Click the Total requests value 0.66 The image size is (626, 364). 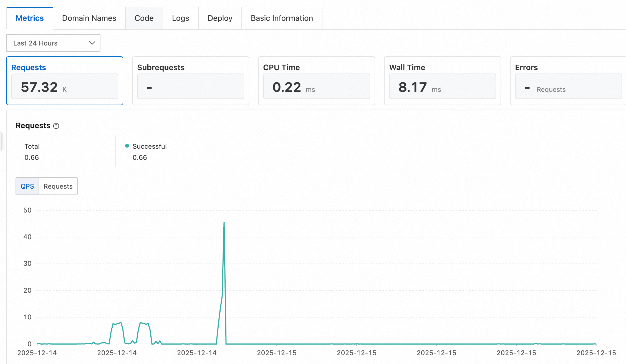[x=32, y=158]
